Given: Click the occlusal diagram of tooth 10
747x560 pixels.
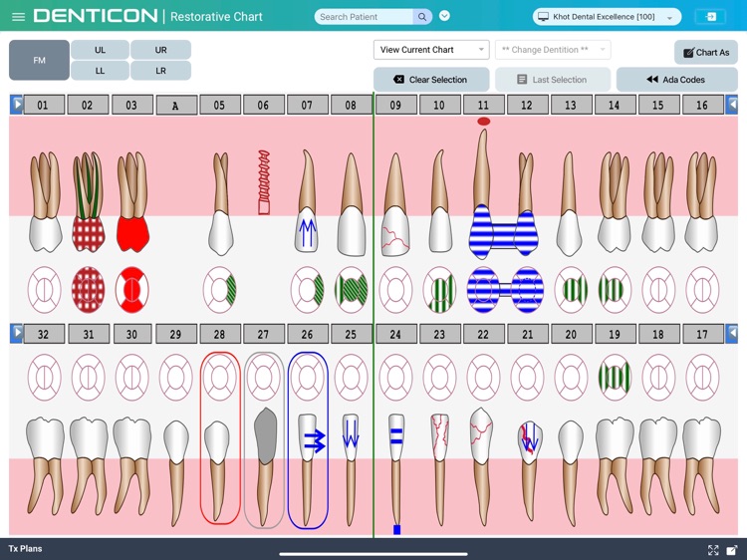Looking at the screenshot, I should [x=439, y=290].
